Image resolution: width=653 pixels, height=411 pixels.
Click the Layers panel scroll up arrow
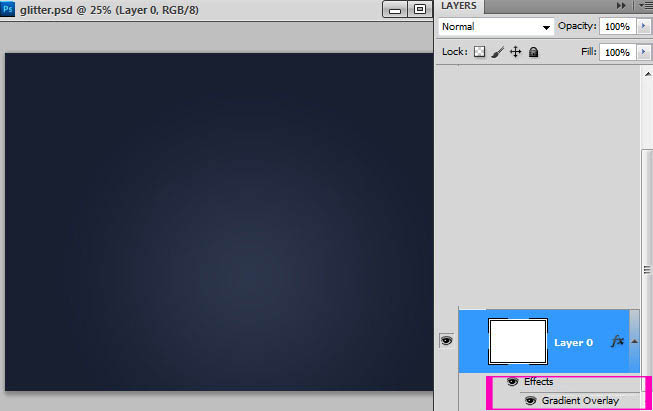(648, 74)
